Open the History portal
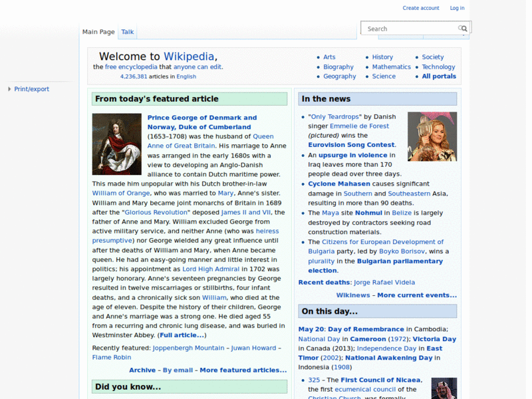 [x=382, y=57]
